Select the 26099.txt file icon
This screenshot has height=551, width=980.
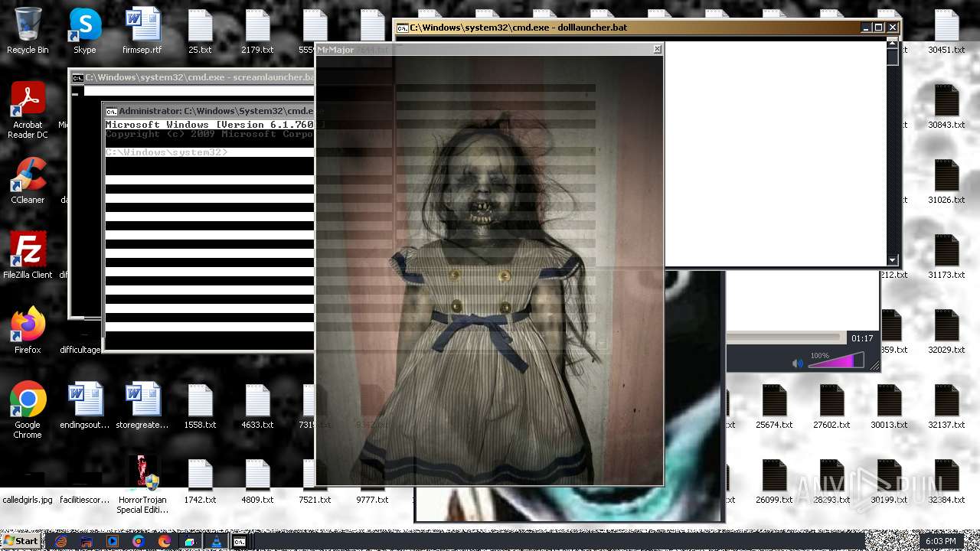pyautogui.click(x=774, y=481)
